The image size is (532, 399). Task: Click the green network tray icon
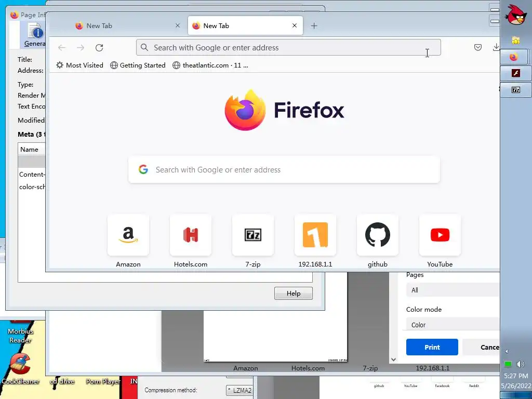tap(508, 364)
